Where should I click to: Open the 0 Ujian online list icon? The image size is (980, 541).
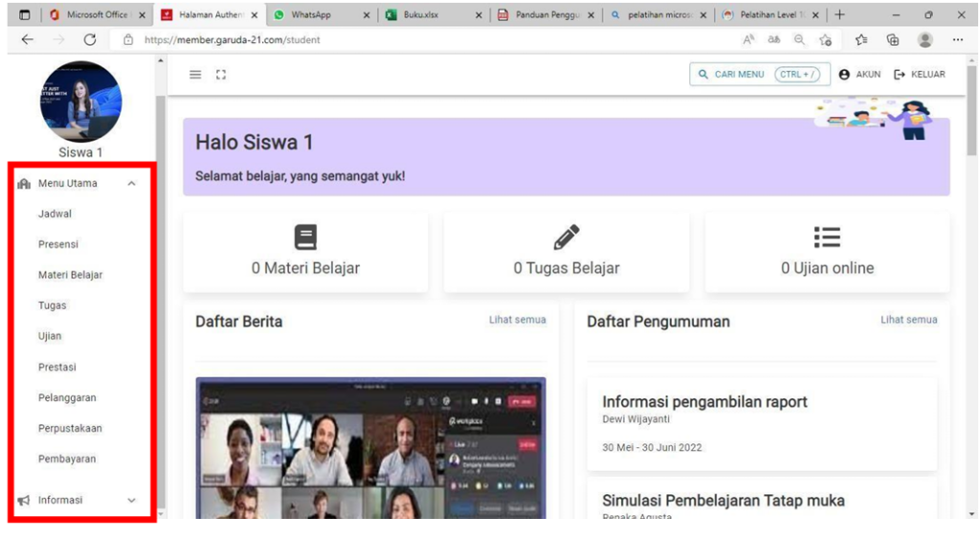827,237
